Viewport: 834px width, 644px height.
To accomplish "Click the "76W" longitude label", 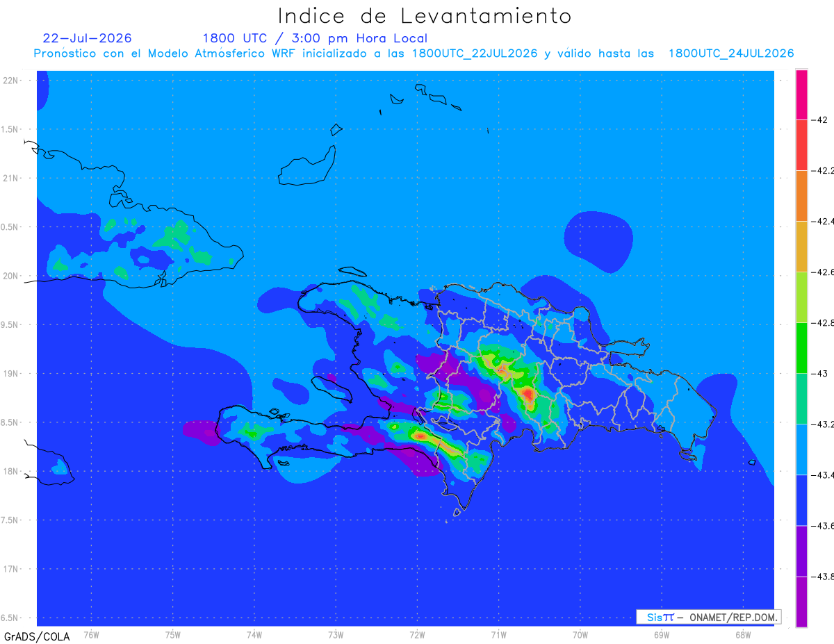I will pyautogui.click(x=91, y=635).
